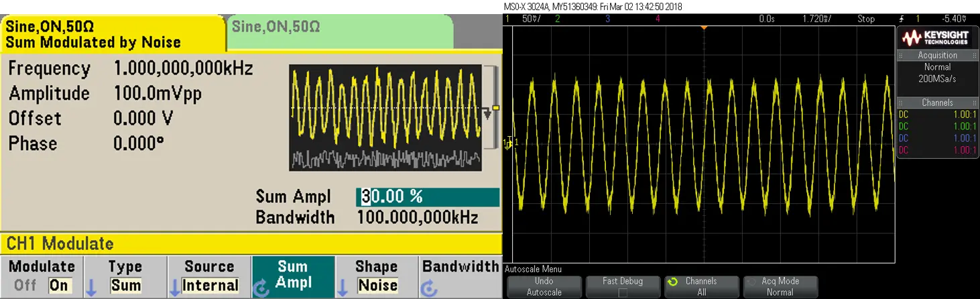Image resolution: width=980 pixels, height=299 pixels.
Task: Click the channel 1 ground level marker
Action: (x=509, y=142)
